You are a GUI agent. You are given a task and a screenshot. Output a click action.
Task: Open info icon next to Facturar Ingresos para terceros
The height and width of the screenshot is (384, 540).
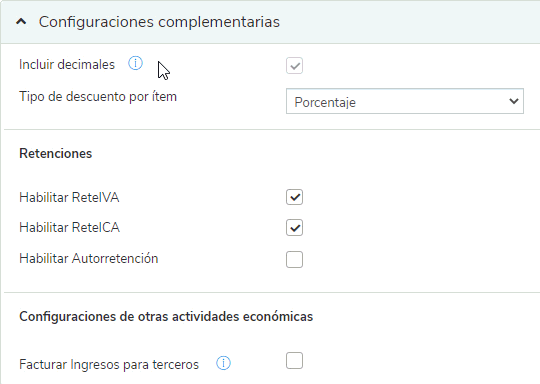pyautogui.click(x=223, y=363)
